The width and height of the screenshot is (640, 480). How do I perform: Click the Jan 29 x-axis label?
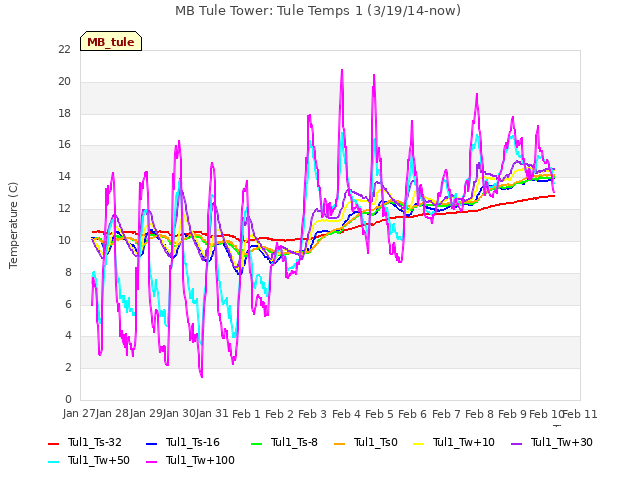point(146,413)
